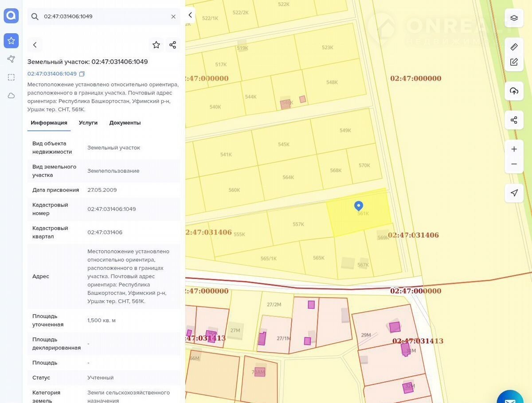This screenshot has width=532, height=403.
Task: Share the map via right toolbar
Action: click(514, 120)
